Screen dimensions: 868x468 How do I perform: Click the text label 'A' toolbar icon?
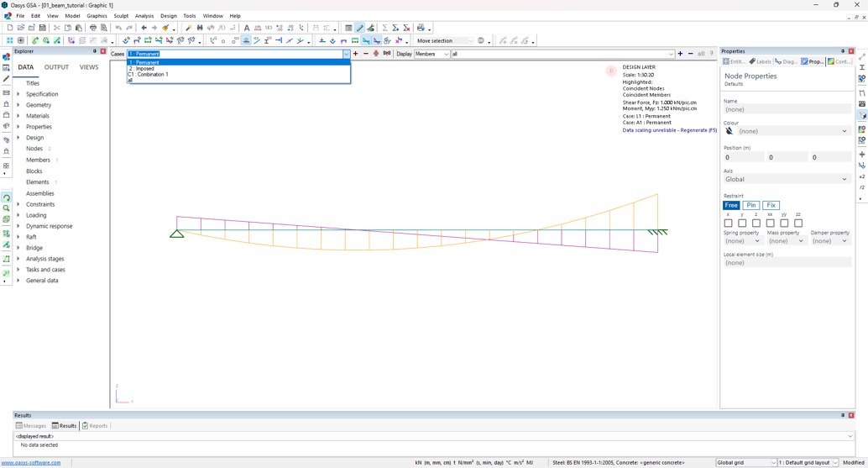coord(247,28)
